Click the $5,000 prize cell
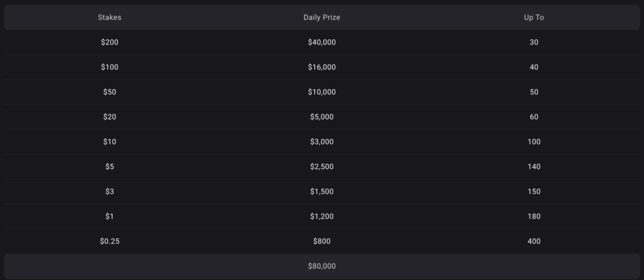Viewport: 644px width, 280px height. (x=321, y=117)
